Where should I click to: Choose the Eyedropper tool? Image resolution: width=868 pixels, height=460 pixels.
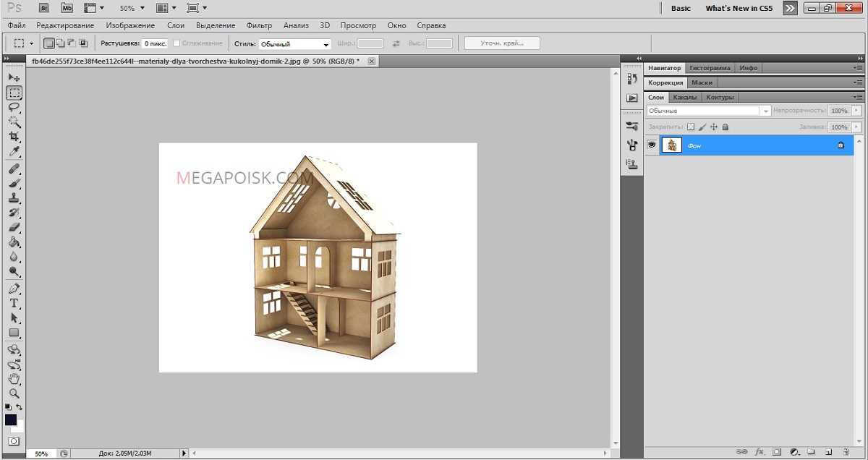(14, 152)
